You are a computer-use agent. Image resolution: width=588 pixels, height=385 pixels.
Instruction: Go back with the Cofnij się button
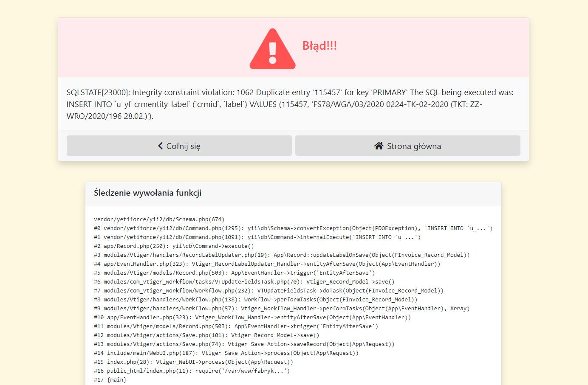pyautogui.click(x=179, y=146)
